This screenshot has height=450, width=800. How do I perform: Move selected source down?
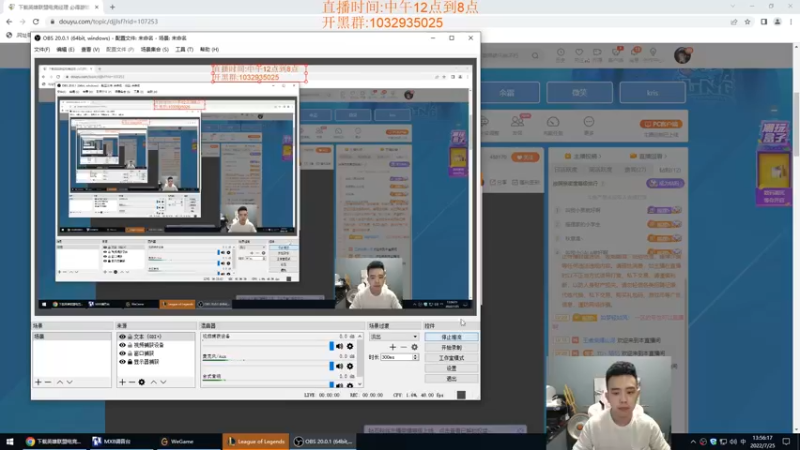[163, 382]
